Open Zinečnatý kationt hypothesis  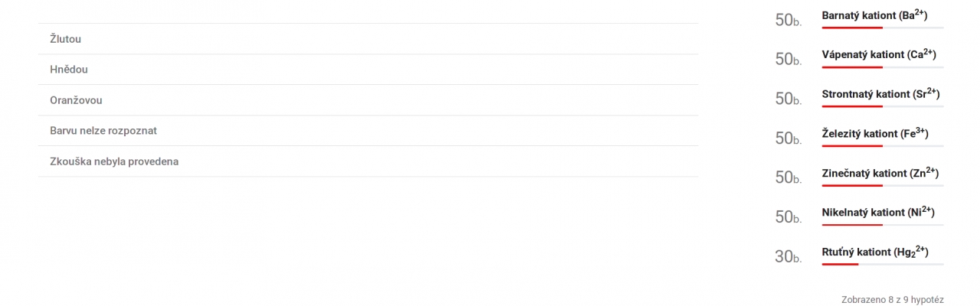880,173
